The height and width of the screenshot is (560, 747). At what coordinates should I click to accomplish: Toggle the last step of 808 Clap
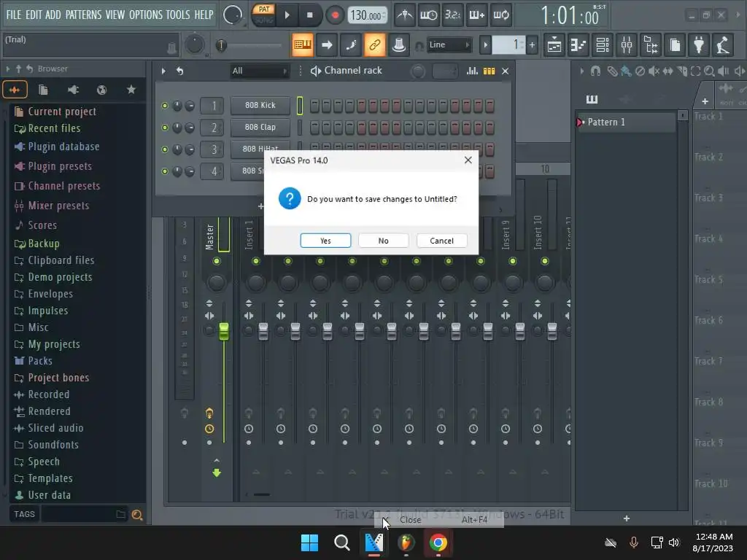[489, 128]
